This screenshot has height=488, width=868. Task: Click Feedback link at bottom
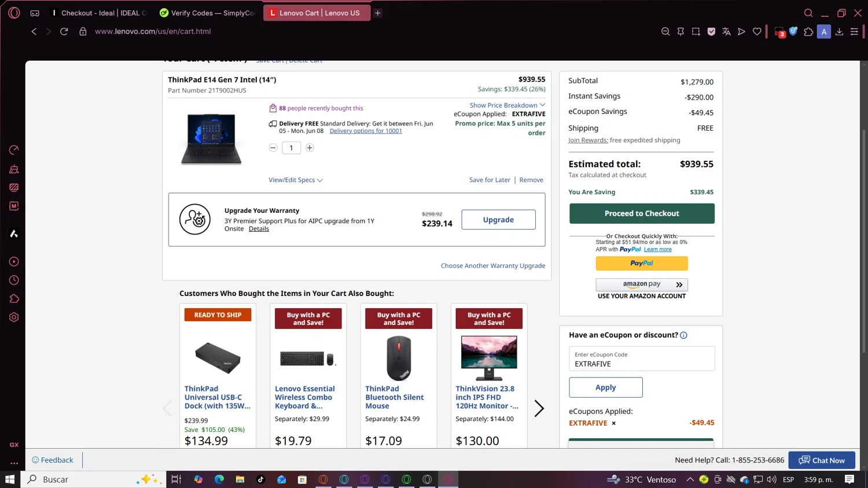tap(53, 460)
